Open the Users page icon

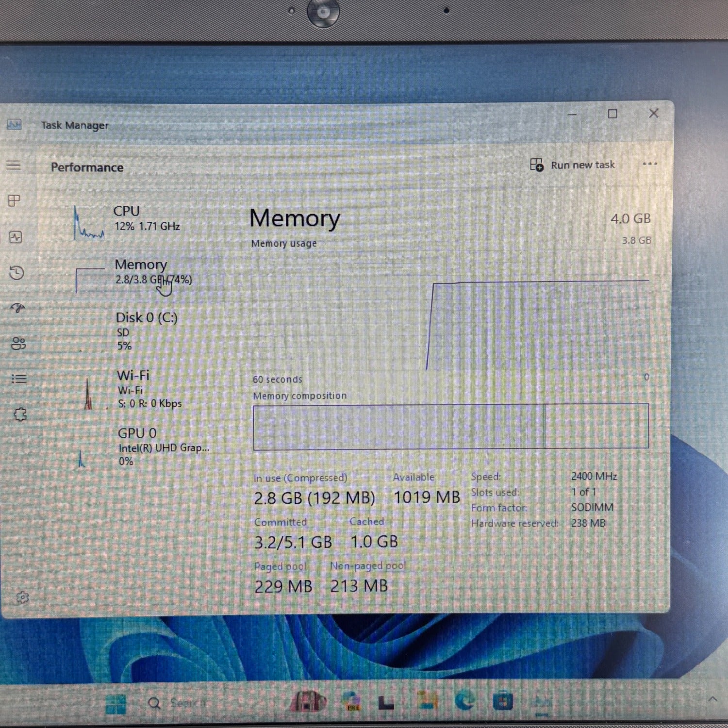[18, 344]
